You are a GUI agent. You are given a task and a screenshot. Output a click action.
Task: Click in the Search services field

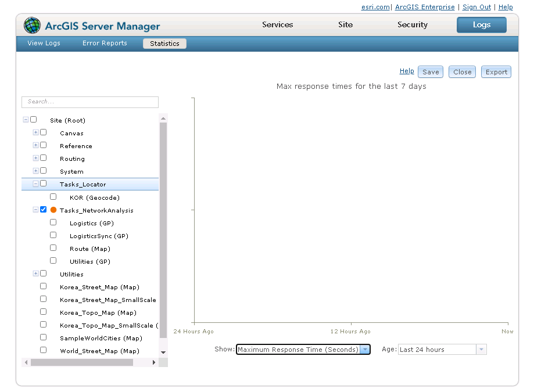[x=90, y=102]
